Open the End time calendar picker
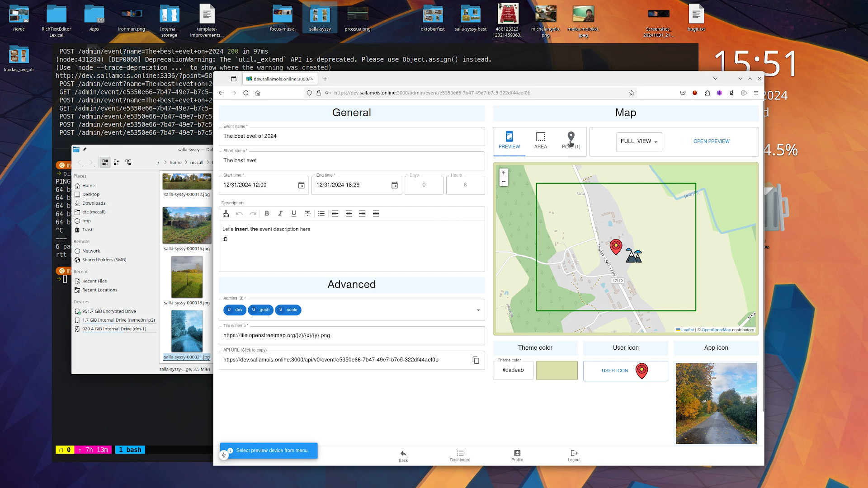The image size is (868, 488). [394, 185]
